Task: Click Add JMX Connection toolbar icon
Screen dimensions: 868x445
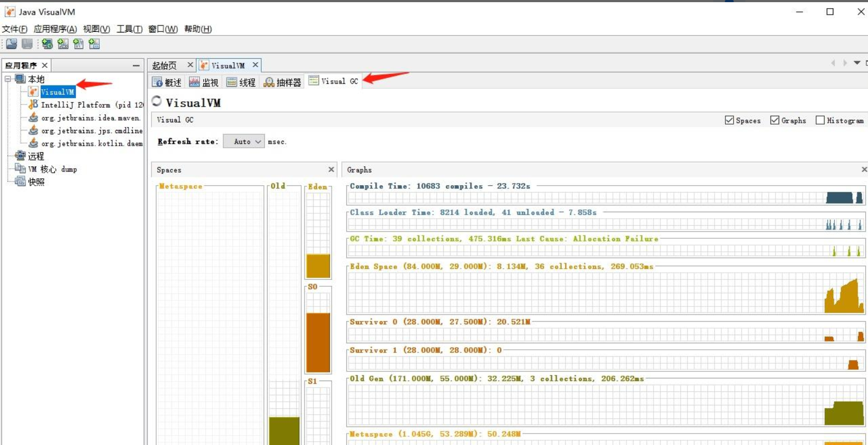Action: [x=63, y=44]
